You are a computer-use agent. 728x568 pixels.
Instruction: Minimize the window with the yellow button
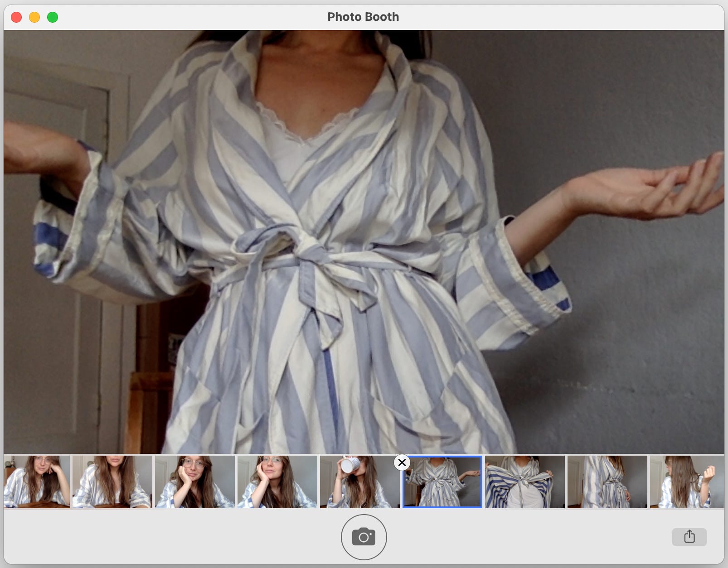[34, 17]
